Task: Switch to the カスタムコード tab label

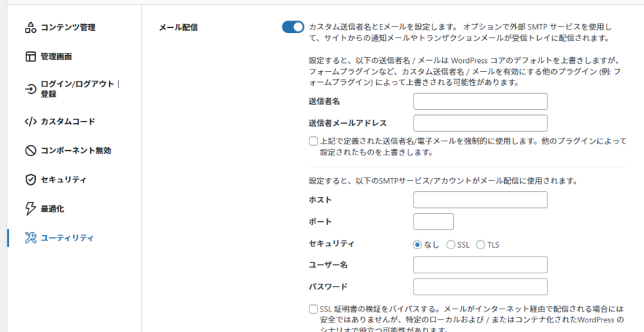Action: 68,122
